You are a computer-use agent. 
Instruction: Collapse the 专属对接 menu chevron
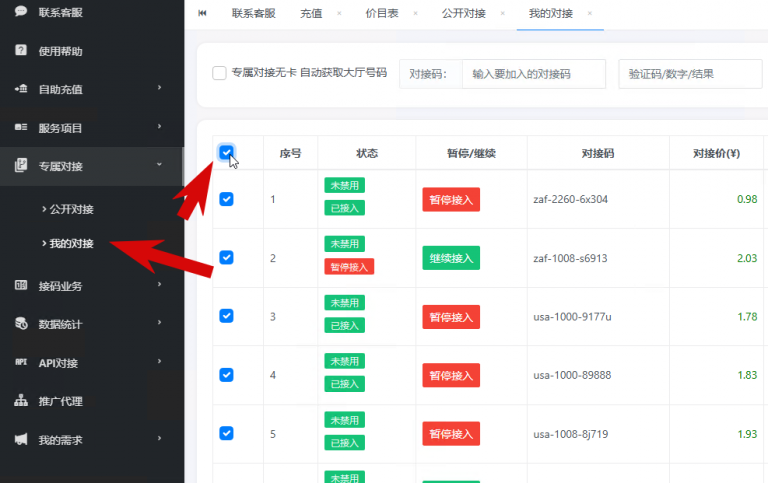[159, 165]
